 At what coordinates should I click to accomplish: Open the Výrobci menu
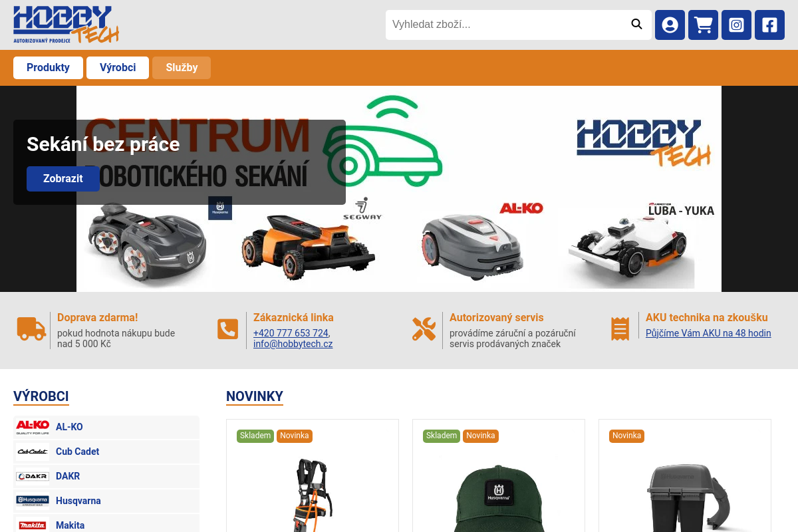pyautogui.click(x=118, y=68)
